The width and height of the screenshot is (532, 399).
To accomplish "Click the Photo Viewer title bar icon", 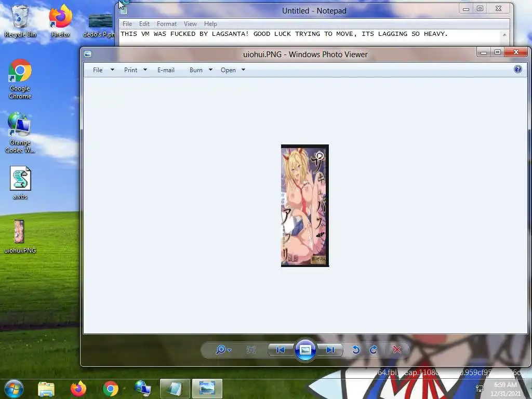I will (x=88, y=54).
